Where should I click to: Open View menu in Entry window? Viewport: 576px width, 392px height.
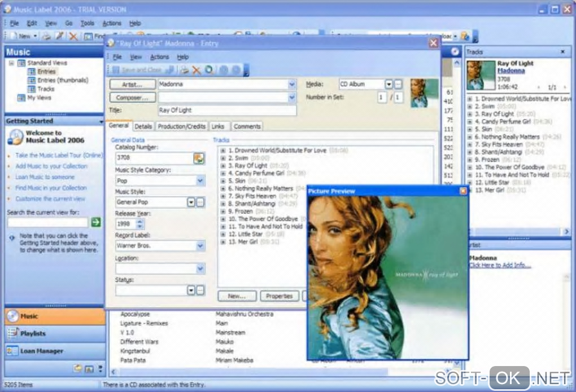136,57
